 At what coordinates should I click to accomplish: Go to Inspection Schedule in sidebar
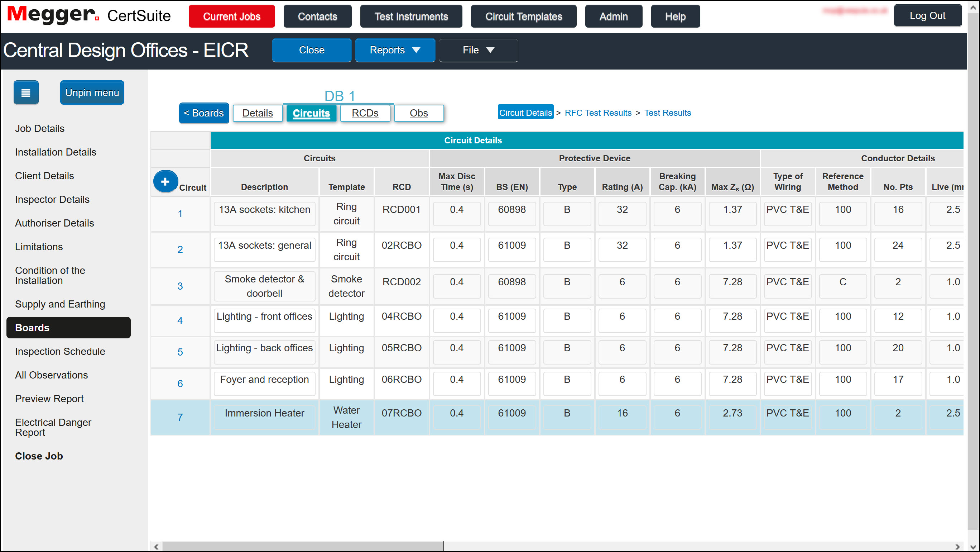coord(60,351)
